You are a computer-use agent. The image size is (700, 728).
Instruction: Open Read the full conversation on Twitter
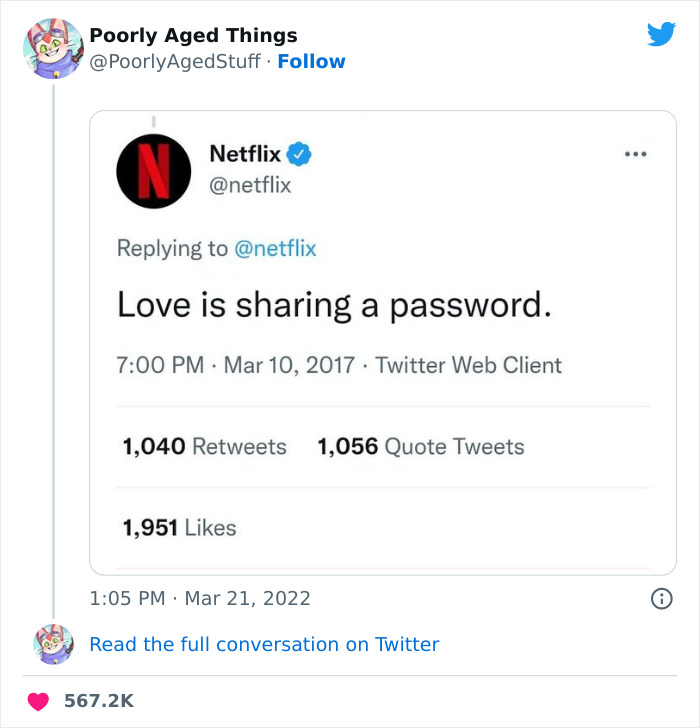click(x=264, y=644)
